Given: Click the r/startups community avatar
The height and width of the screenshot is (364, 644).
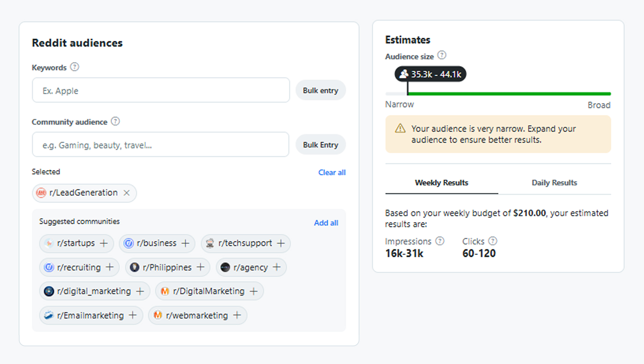Looking at the screenshot, I should point(49,243).
